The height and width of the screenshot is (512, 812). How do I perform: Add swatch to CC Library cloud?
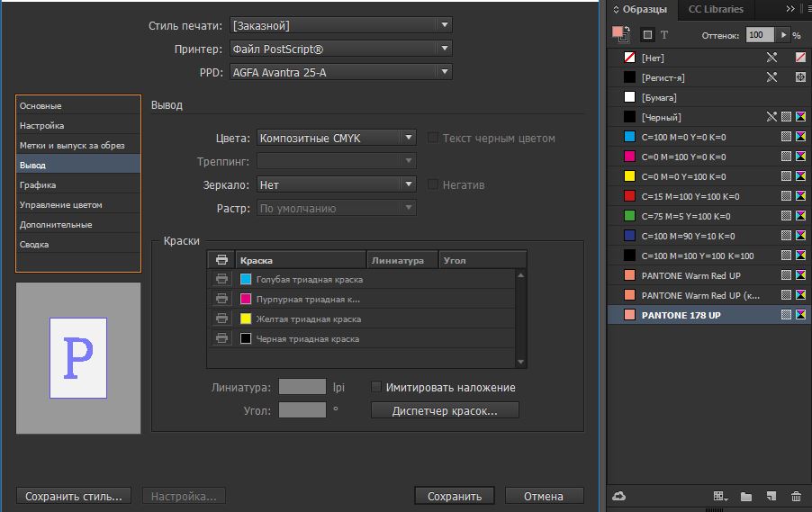coord(618,496)
